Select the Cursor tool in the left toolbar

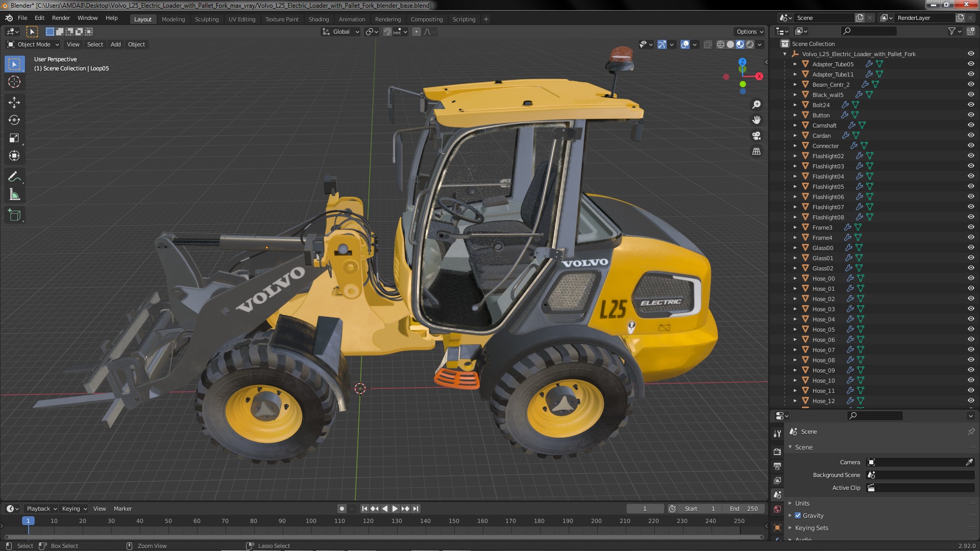pos(14,82)
